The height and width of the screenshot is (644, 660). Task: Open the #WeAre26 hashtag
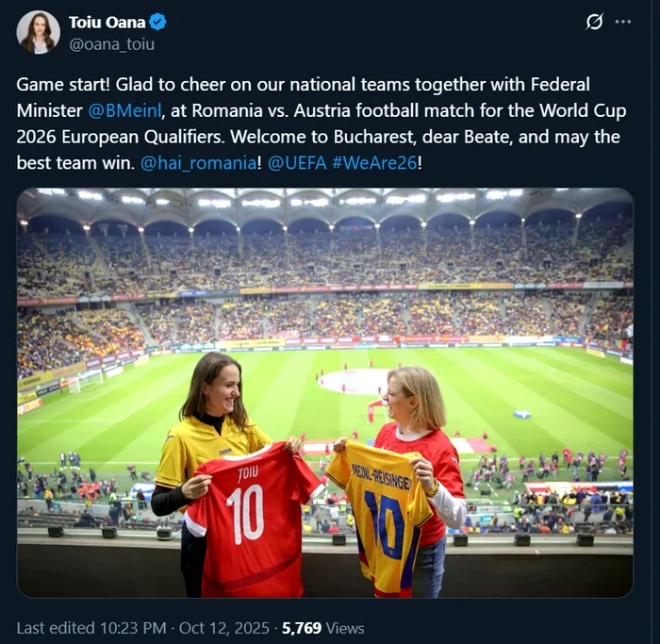373,162
